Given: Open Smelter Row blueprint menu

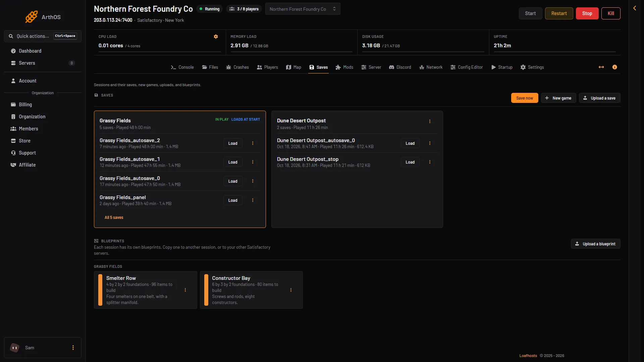Looking at the screenshot, I should click(185, 290).
